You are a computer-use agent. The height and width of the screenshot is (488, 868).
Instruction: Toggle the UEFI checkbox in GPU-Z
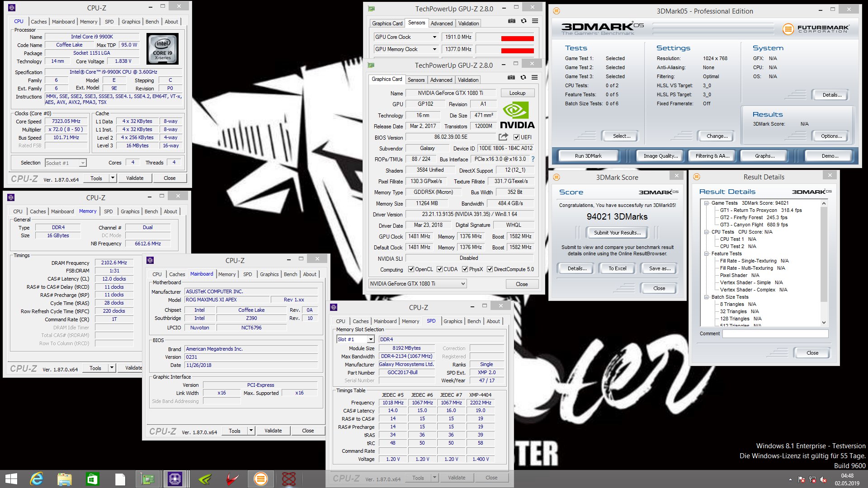click(x=516, y=137)
